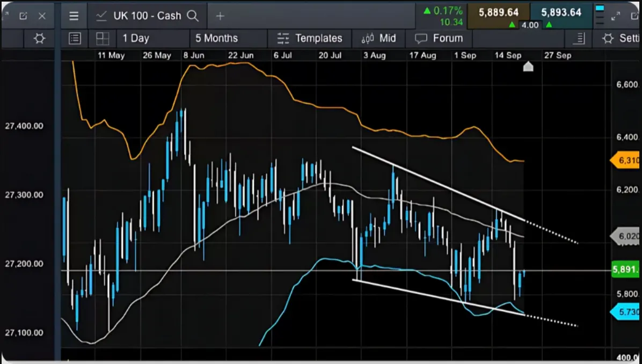The image size is (642, 364).
Task: Click the green 5,891 current price tag
Action: pos(625,270)
